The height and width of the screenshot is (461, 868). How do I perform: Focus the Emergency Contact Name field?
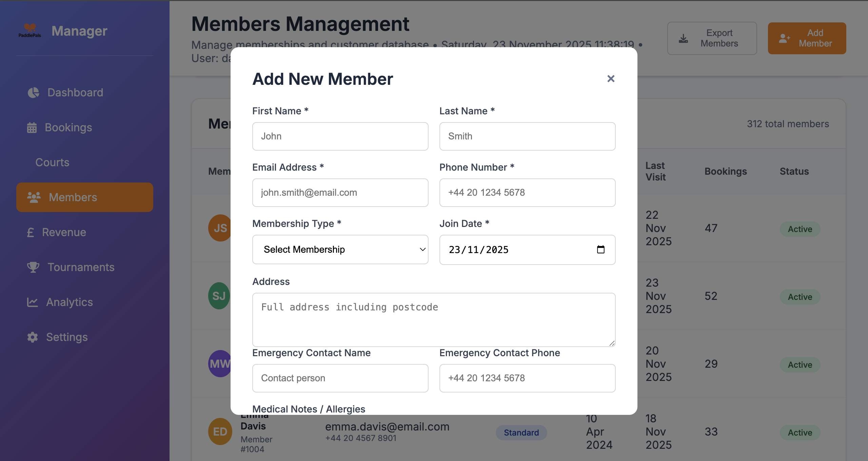[x=340, y=378]
